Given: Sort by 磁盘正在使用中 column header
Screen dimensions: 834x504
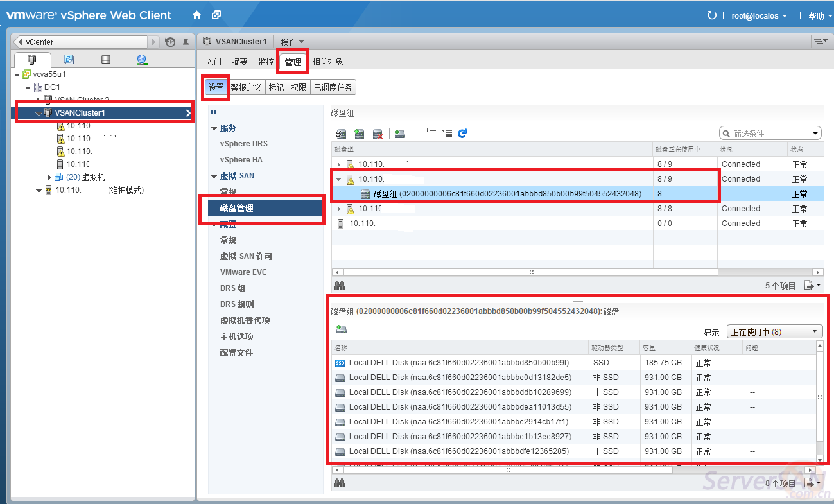Looking at the screenshot, I should 684,149.
